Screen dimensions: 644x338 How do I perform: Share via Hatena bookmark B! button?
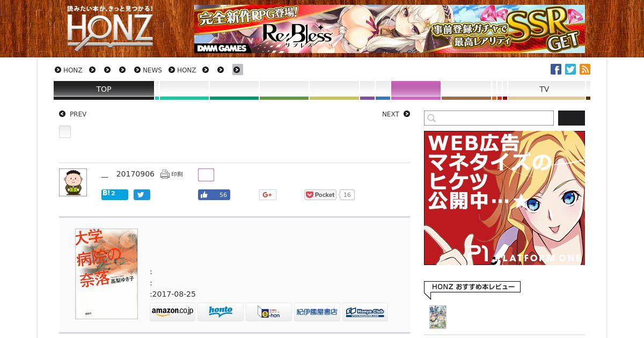click(x=115, y=194)
